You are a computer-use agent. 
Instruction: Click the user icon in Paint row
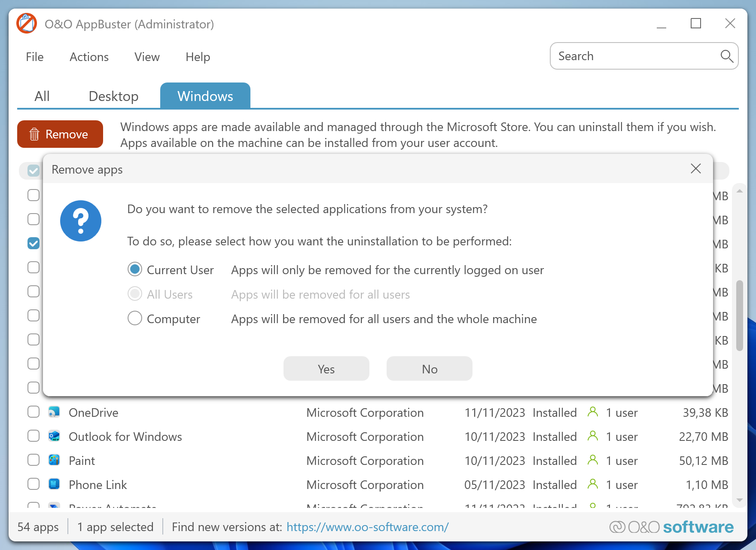point(593,460)
